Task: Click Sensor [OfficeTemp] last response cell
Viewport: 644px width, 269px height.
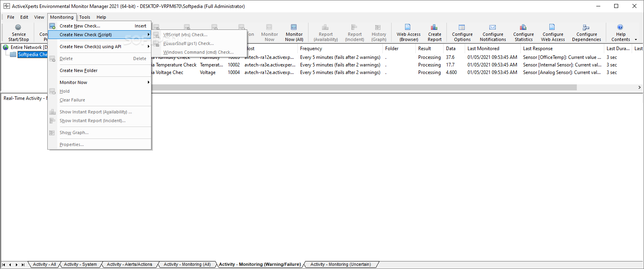Action: [562, 57]
